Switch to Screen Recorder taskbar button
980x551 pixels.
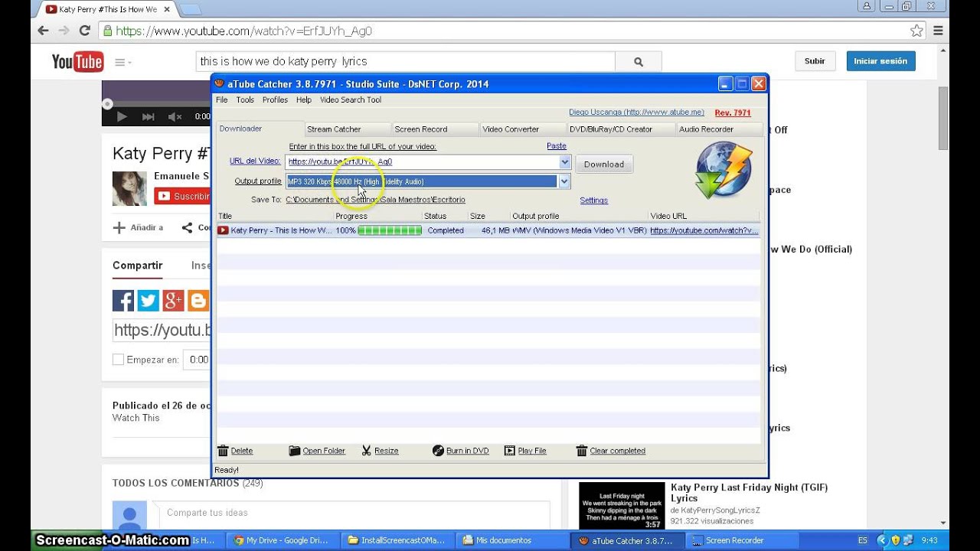pyautogui.click(x=742, y=540)
